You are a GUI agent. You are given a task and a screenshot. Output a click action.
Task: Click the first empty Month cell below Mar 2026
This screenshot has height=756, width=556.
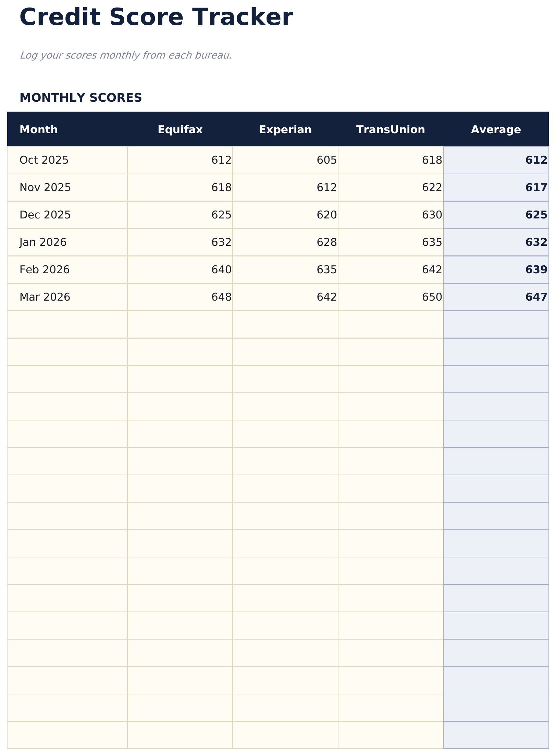pyautogui.click(x=67, y=325)
